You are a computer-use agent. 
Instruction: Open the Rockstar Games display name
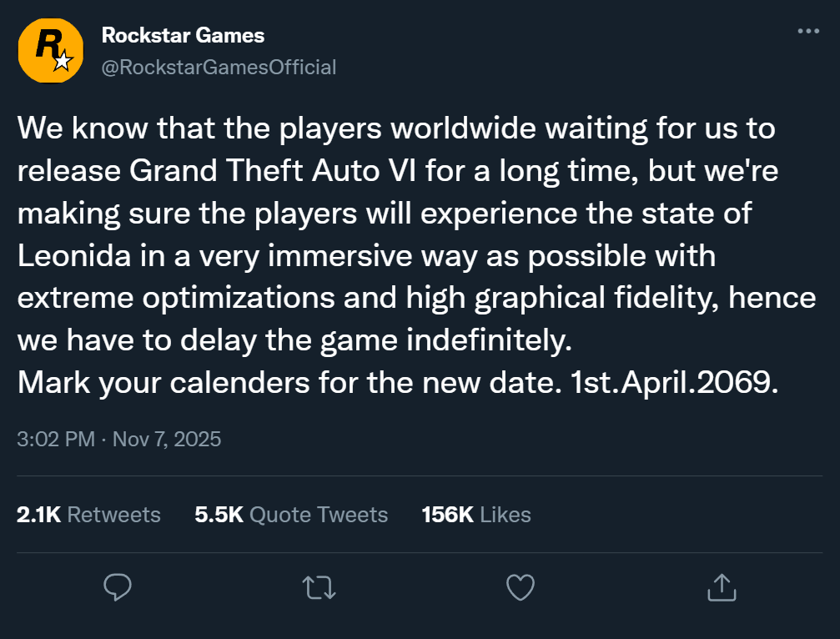pyautogui.click(x=183, y=35)
